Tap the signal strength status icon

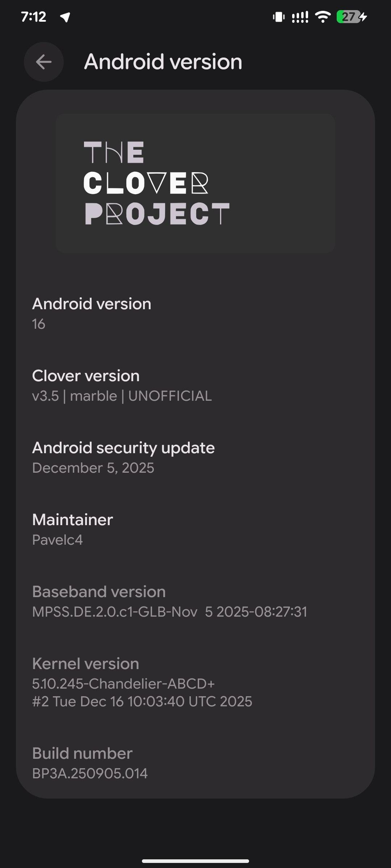tap(300, 17)
